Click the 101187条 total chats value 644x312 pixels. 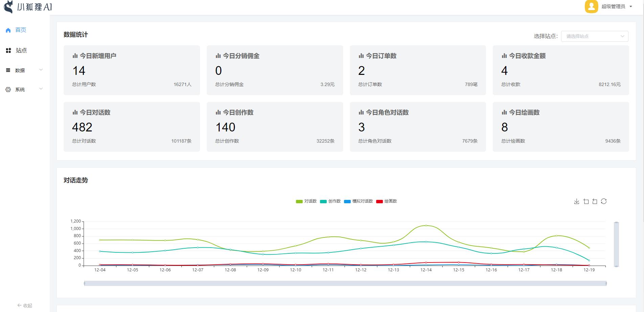coord(181,141)
